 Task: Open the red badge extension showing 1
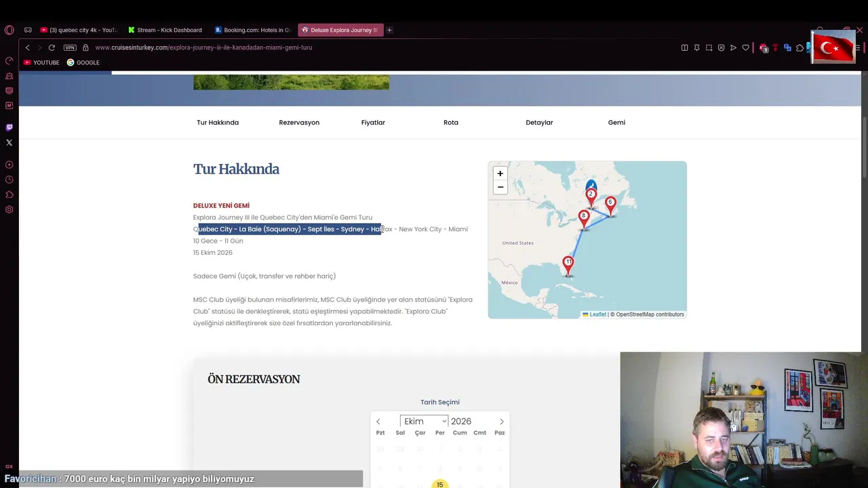764,47
